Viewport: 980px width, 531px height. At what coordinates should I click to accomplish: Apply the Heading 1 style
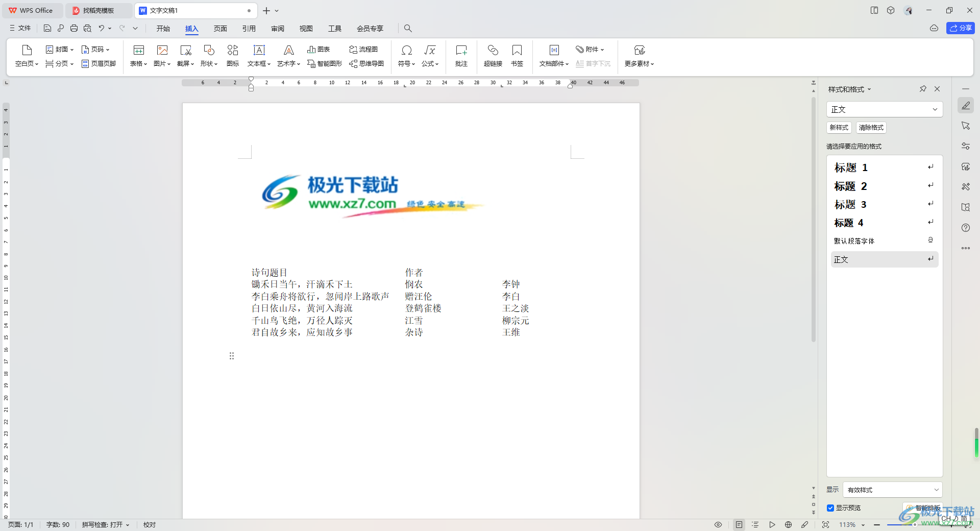coord(885,167)
